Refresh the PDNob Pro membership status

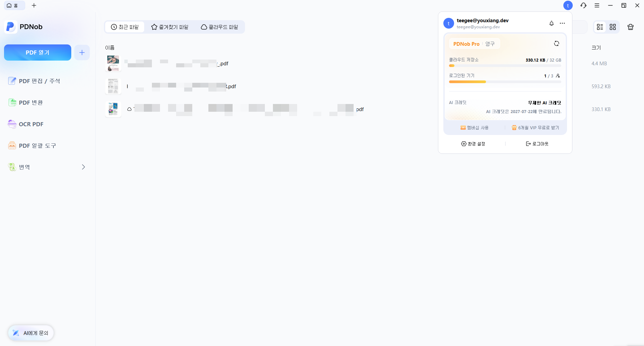557,43
